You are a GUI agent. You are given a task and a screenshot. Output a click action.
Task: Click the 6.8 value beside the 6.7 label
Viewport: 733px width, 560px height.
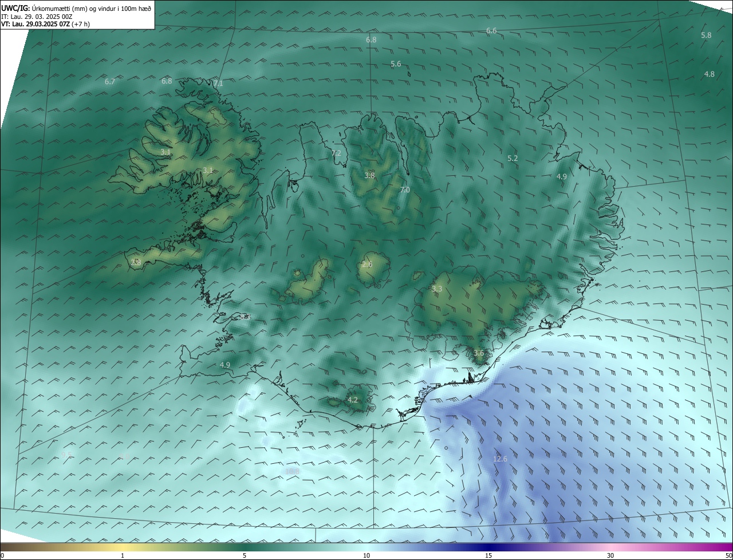[x=167, y=81]
